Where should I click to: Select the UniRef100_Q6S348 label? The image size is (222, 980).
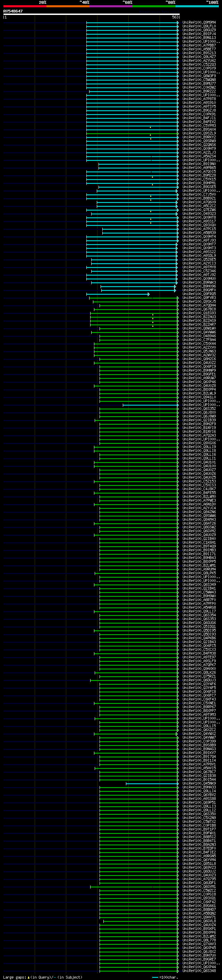pyautogui.click(x=199, y=971)
